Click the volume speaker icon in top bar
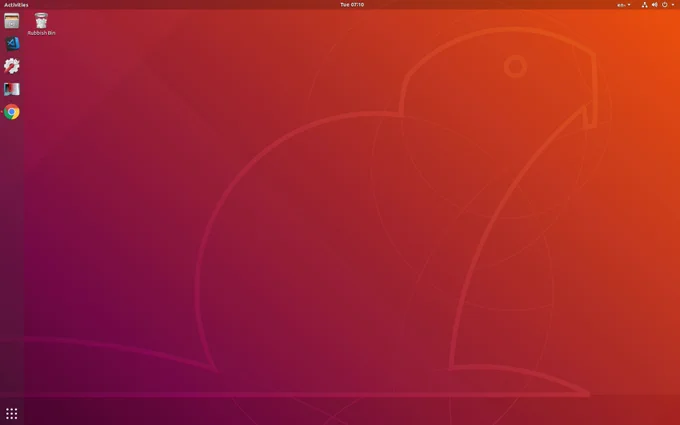 (654, 5)
